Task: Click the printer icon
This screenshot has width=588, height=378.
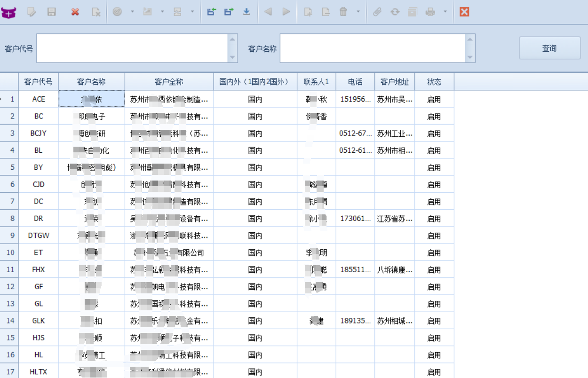Action: coord(430,12)
